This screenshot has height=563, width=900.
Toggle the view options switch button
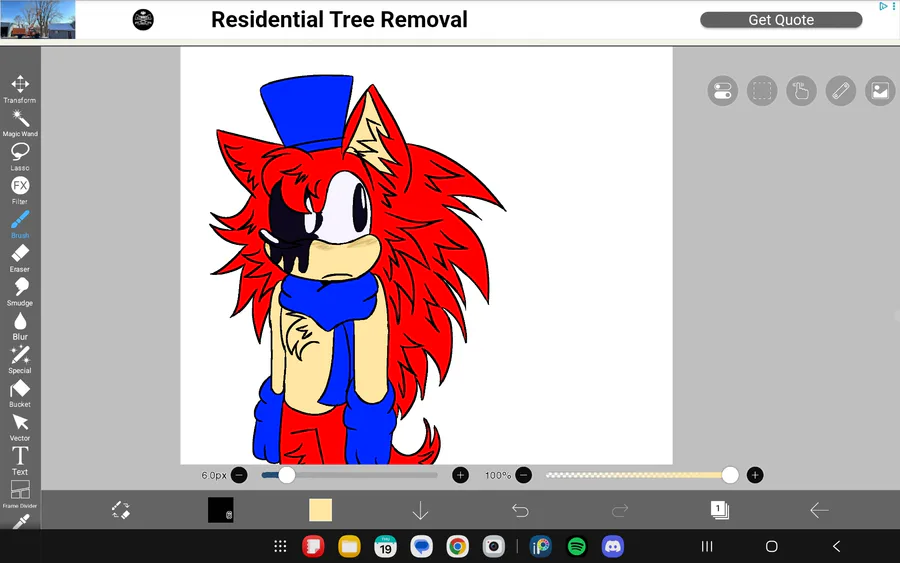click(723, 91)
